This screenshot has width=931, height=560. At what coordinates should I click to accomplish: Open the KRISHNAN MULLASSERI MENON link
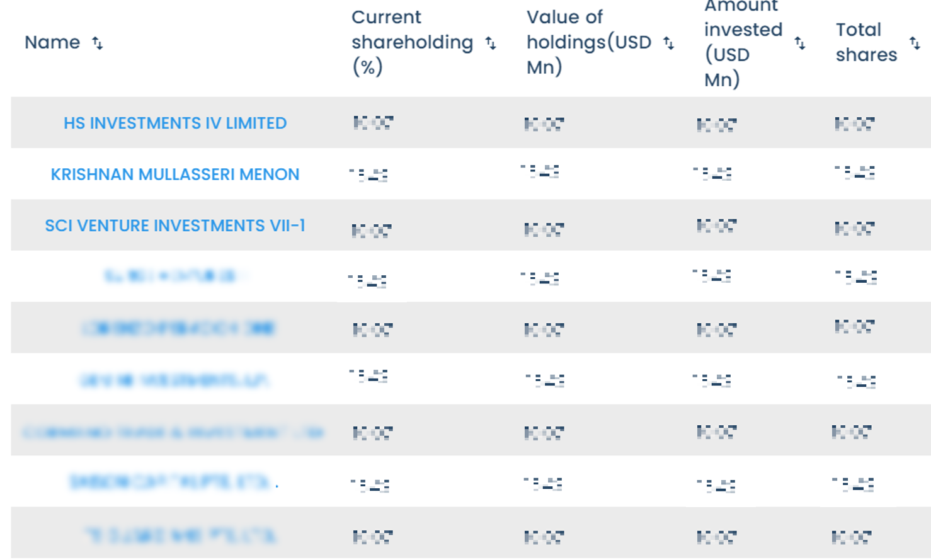(x=175, y=174)
